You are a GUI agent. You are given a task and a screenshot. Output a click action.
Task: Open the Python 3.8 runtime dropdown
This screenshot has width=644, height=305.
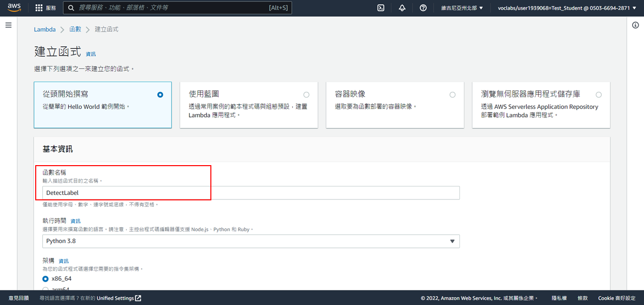point(251,241)
